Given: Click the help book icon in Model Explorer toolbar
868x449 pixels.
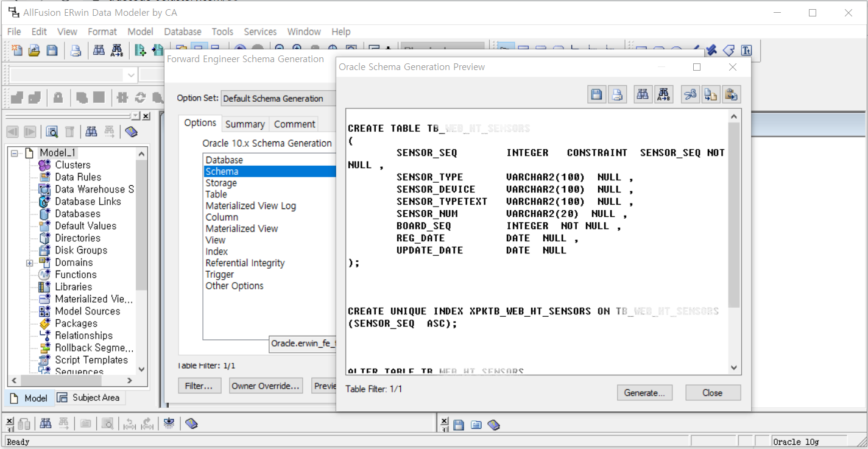Looking at the screenshot, I should 131,131.
